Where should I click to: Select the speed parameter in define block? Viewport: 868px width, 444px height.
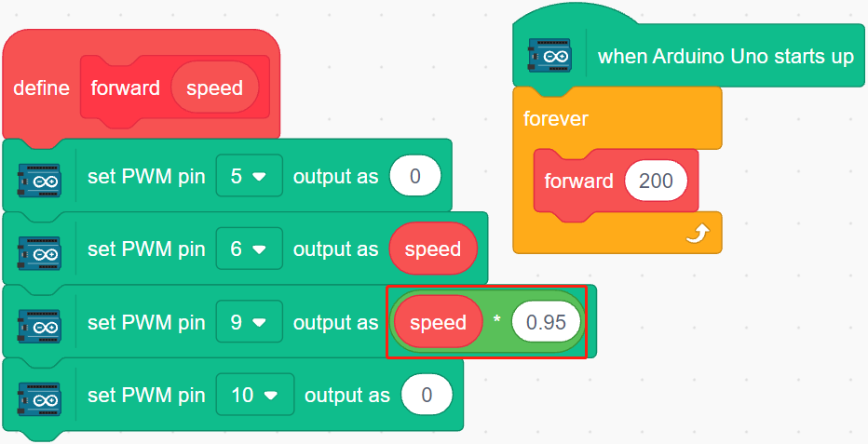click(215, 87)
